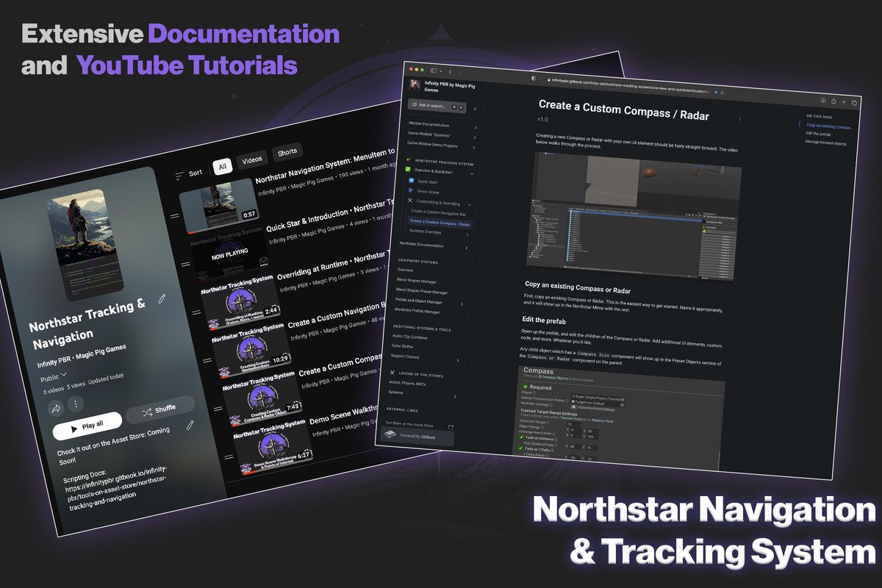This screenshot has height=588, width=882.
Task: Select Create a Custom Compass / Radar in sidebar
Action: point(440,222)
